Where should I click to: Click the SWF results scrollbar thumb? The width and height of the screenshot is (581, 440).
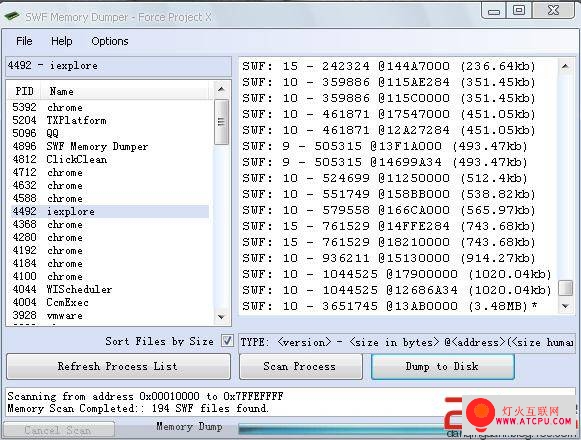coord(565,288)
